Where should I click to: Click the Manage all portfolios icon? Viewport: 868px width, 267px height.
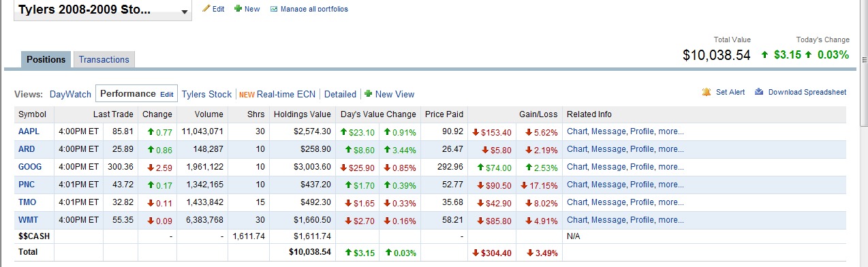coord(274,9)
